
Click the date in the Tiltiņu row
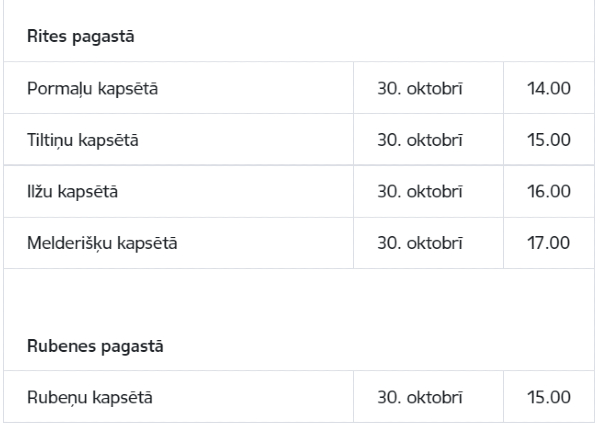[x=420, y=140]
